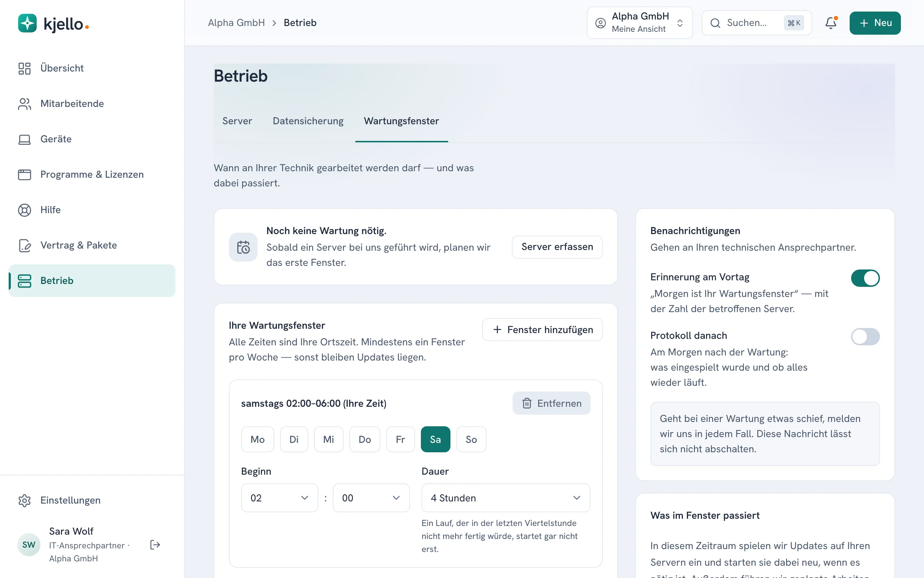Open the Beginn hour dropdown showing 02
This screenshot has height=578, width=924.
(279, 498)
